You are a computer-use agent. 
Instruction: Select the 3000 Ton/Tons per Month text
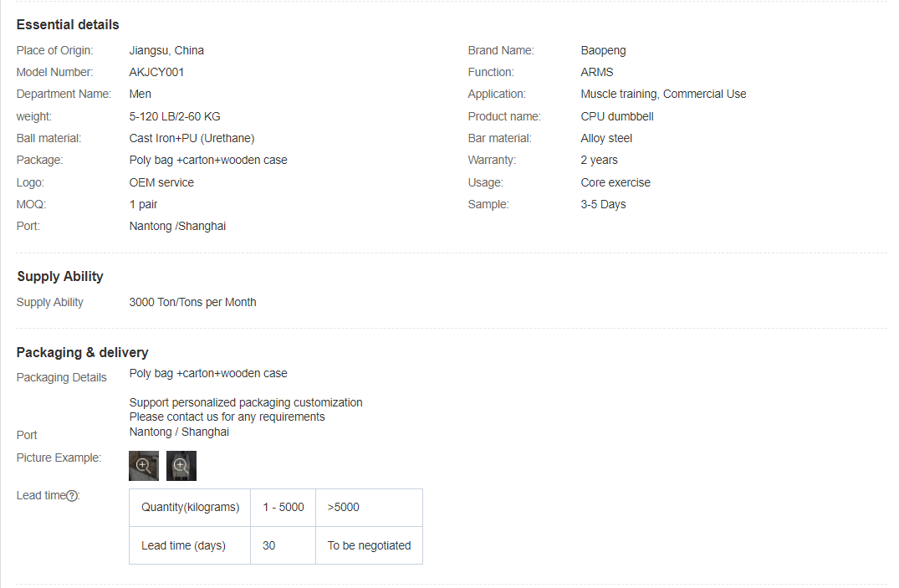click(192, 302)
